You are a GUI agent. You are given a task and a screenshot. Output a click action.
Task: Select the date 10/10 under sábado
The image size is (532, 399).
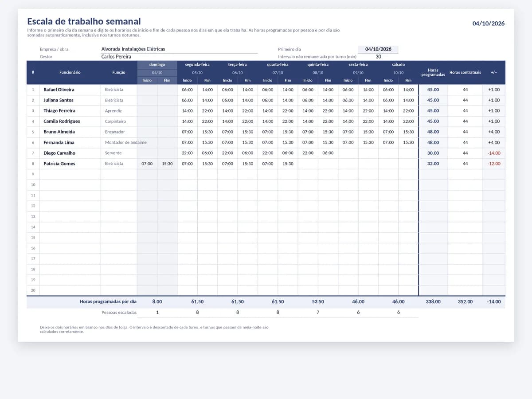coord(398,73)
